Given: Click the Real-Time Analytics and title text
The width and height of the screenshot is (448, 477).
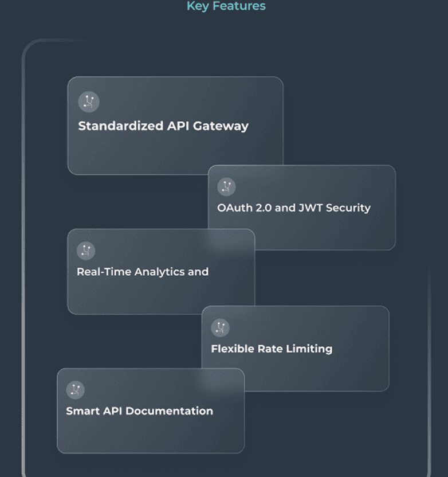Looking at the screenshot, I should click(x=143, y=272).
